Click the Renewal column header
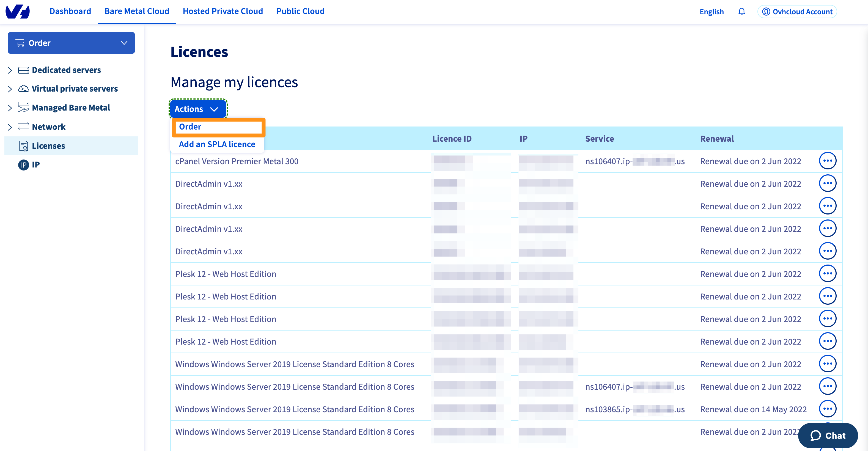This screenshot has height=451, width=868. [717, 139]
